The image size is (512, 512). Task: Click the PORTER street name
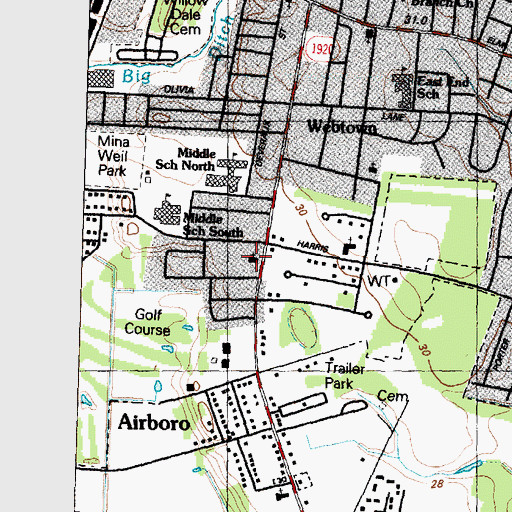(501, 355)
